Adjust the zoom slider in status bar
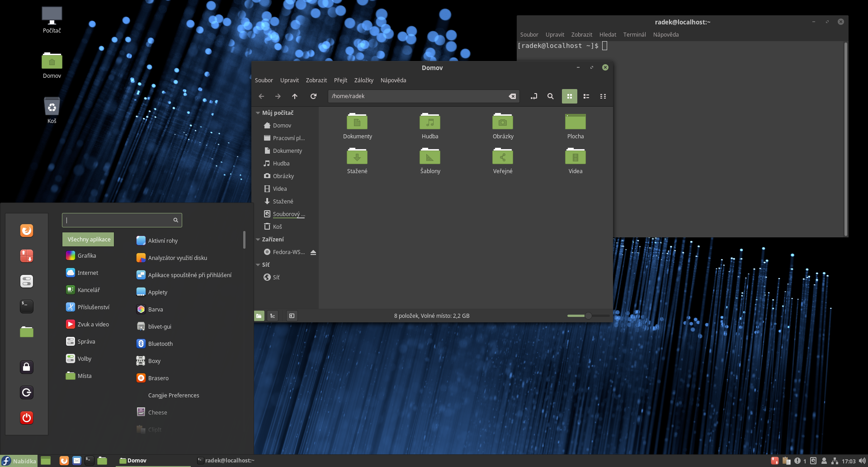The image size is (868, 467). (588, 316)
